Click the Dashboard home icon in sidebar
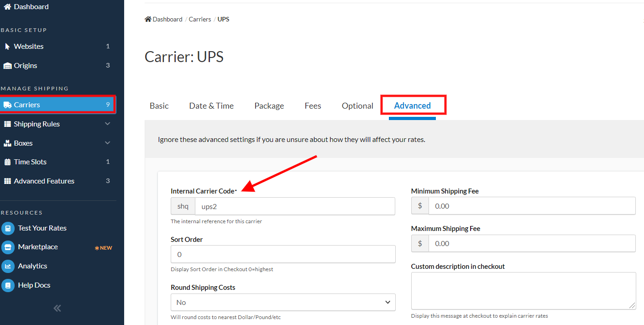The width and height of the screenshot is (644, 325). coord(7,7)
